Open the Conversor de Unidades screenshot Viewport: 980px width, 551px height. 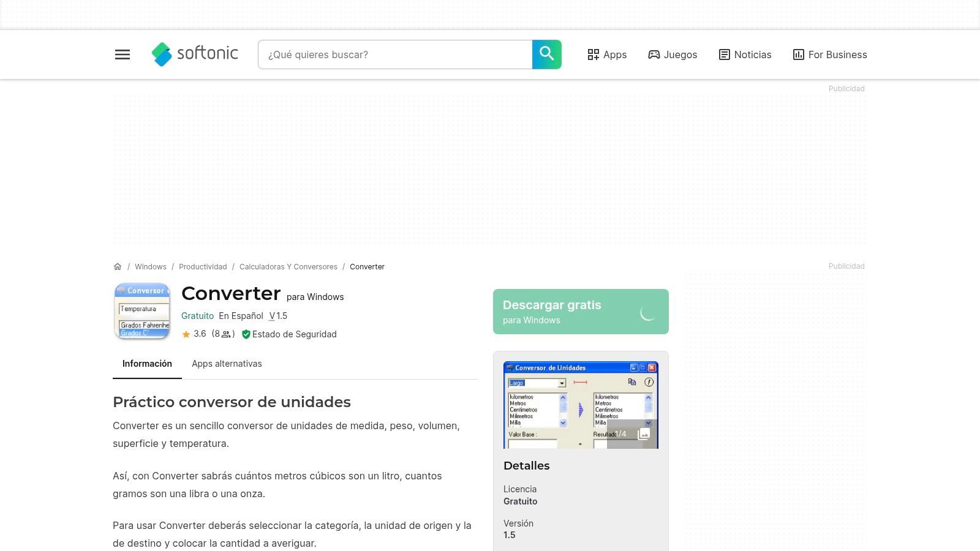click(x=581, y=405)
